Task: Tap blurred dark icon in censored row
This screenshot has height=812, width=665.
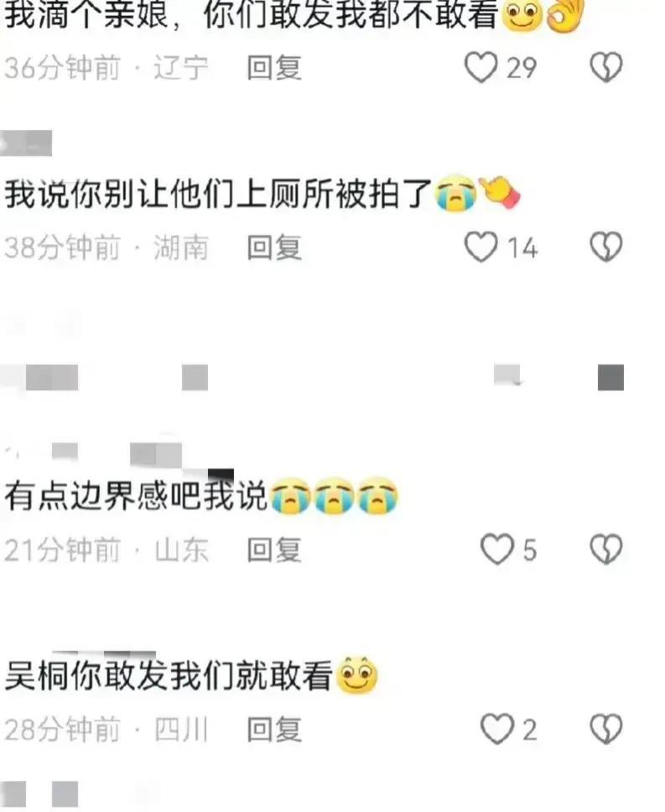Action: 610,377
